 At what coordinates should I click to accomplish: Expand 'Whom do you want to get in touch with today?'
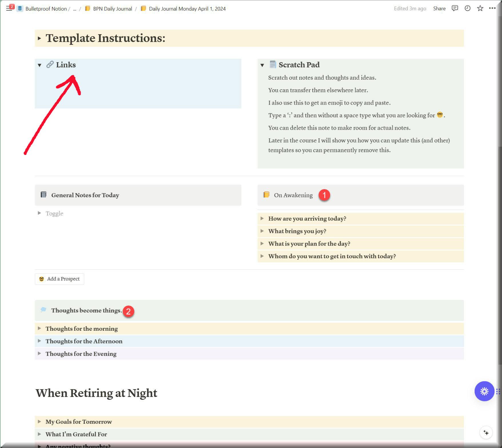click(x=262, y=256)
